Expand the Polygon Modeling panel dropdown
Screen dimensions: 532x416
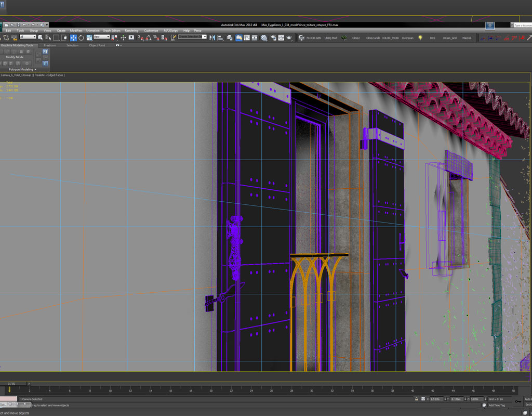(22, 69)
